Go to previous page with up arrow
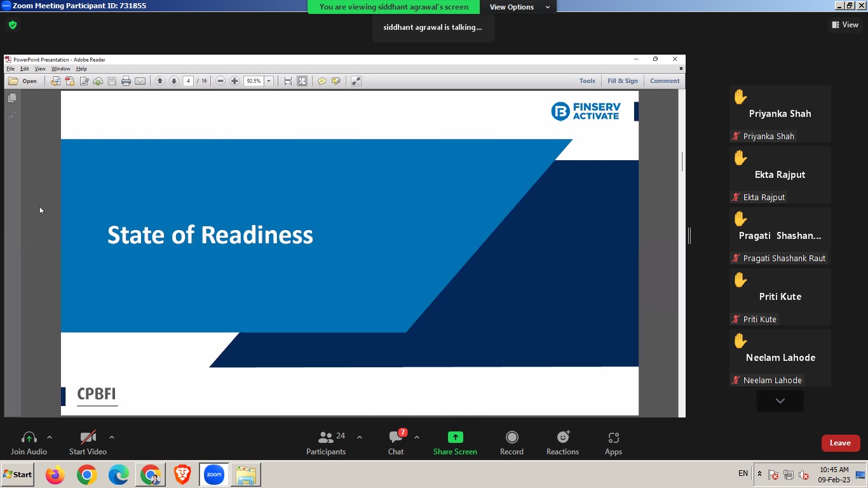The image size is (868, 488). click(160, 81)
